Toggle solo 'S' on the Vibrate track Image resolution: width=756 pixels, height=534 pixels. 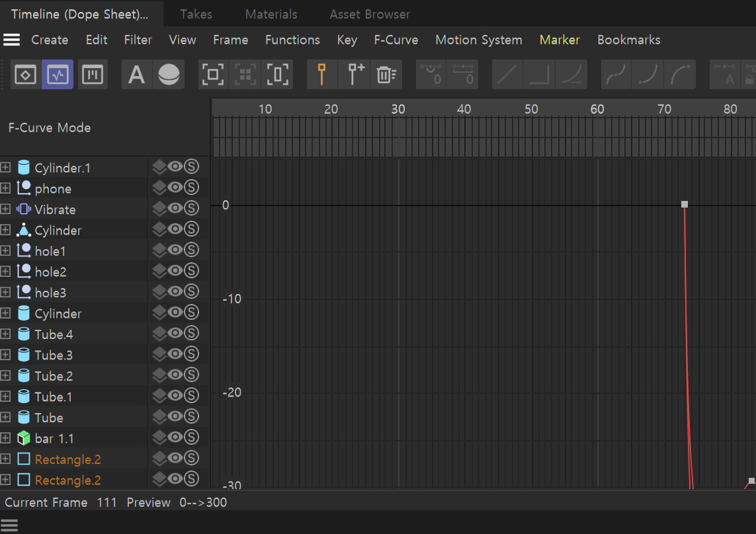192,209
